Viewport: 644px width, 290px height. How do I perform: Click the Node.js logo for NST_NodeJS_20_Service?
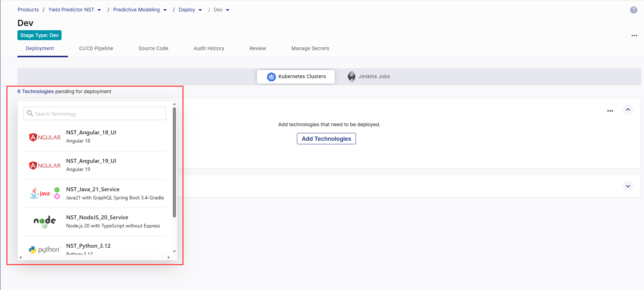pyautogui.click(x=45, y=222)
